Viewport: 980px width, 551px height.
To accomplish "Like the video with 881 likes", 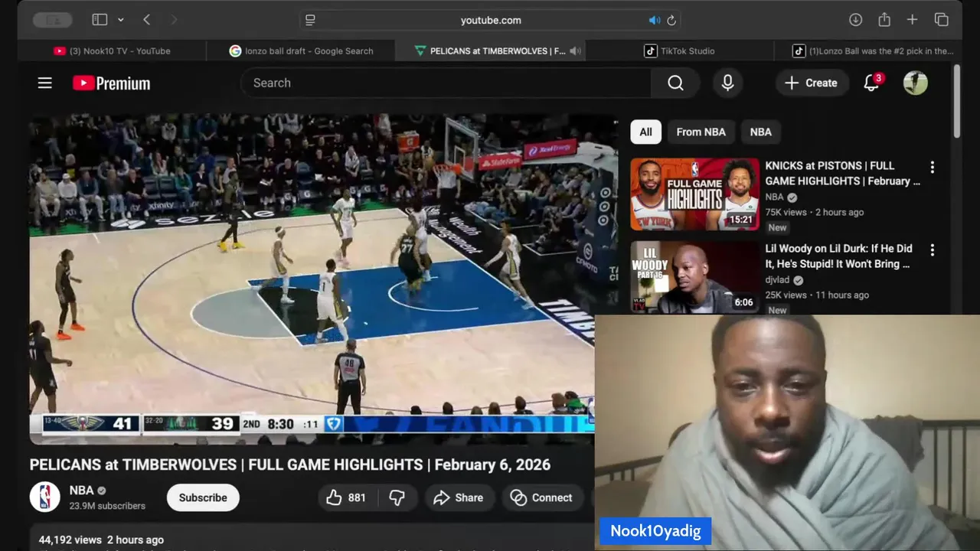I will pos(346,497).
